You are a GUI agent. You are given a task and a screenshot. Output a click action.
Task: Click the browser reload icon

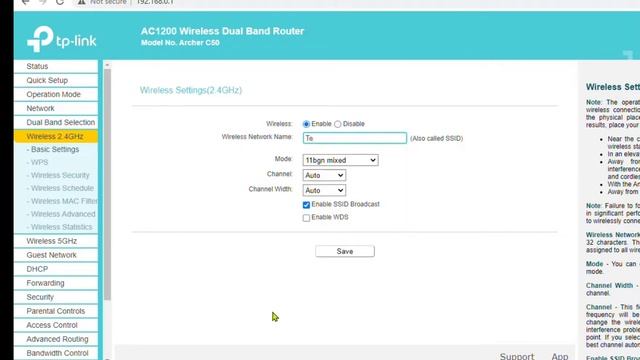coord(60,2)
